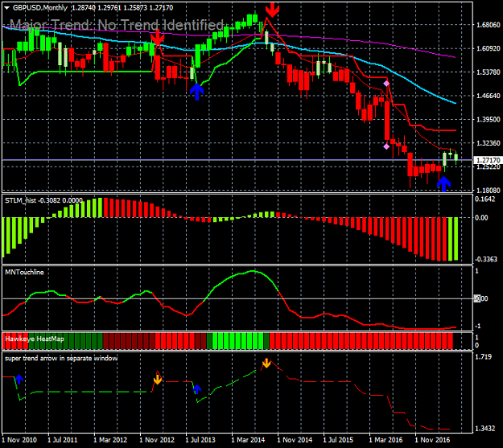The image size is (503, 448).
Task: Click the '1 Nov 2012' date on the time axis
Action: tap(157, 440)
